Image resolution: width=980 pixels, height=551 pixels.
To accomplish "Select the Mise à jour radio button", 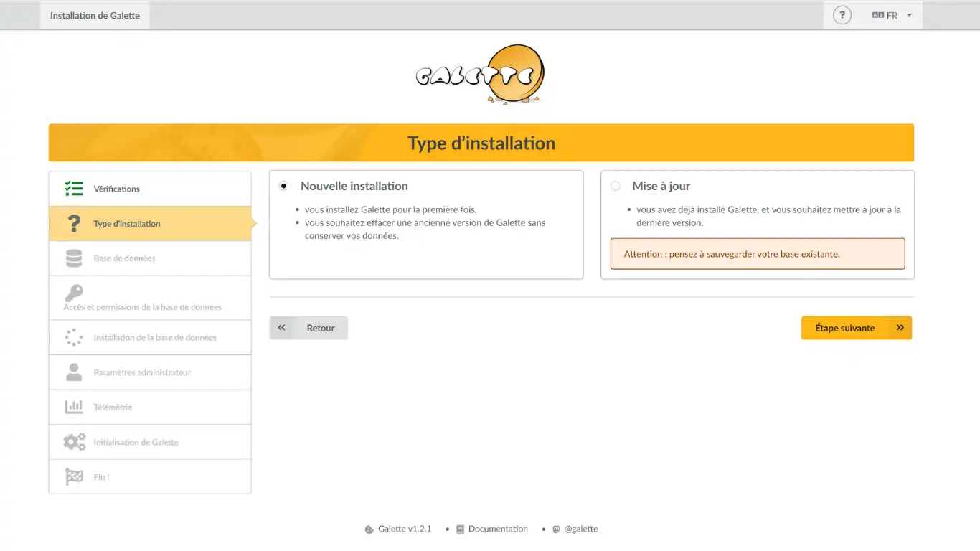I will click(x=616, y=186).
